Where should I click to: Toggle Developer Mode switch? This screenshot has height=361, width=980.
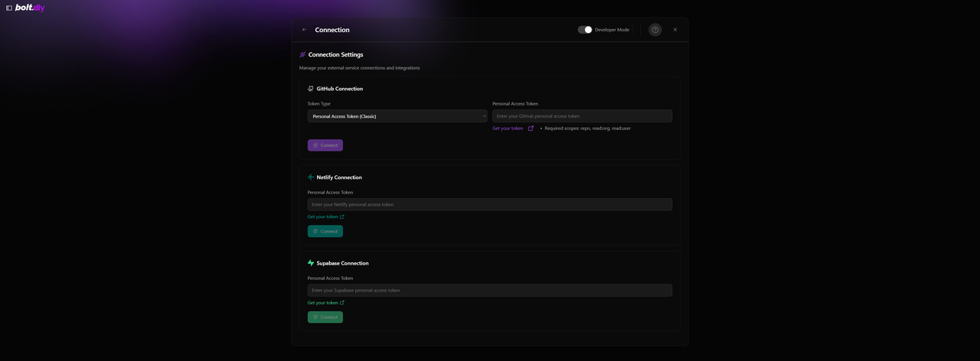click(585, 30)
